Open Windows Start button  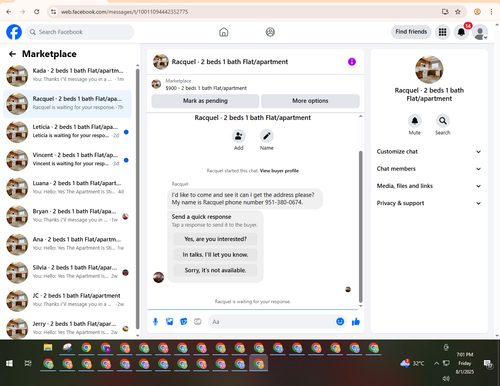[x=9, y=363]
